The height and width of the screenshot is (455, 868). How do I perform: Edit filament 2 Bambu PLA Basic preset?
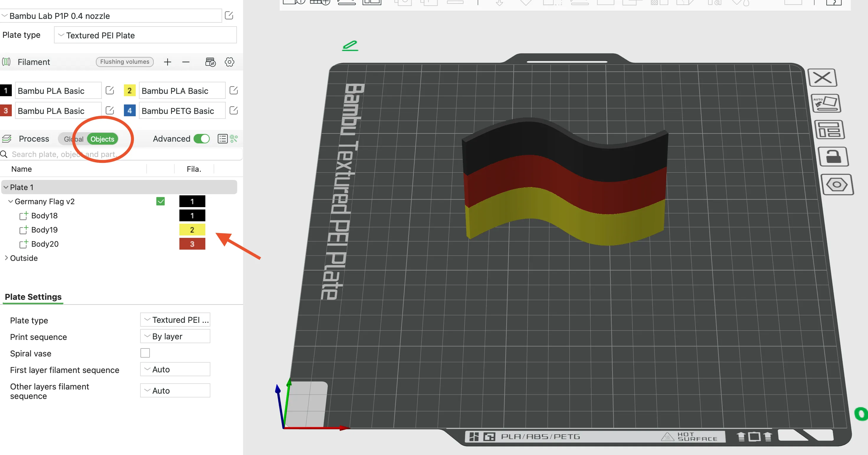click(x=233, y=90)
